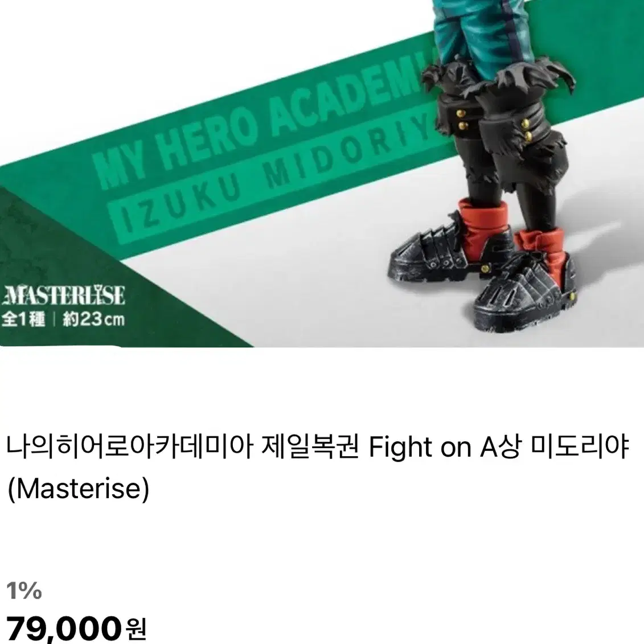644x644 pixels.
Task: Tap the Fight on words in title
Action: tap(420, 448)
